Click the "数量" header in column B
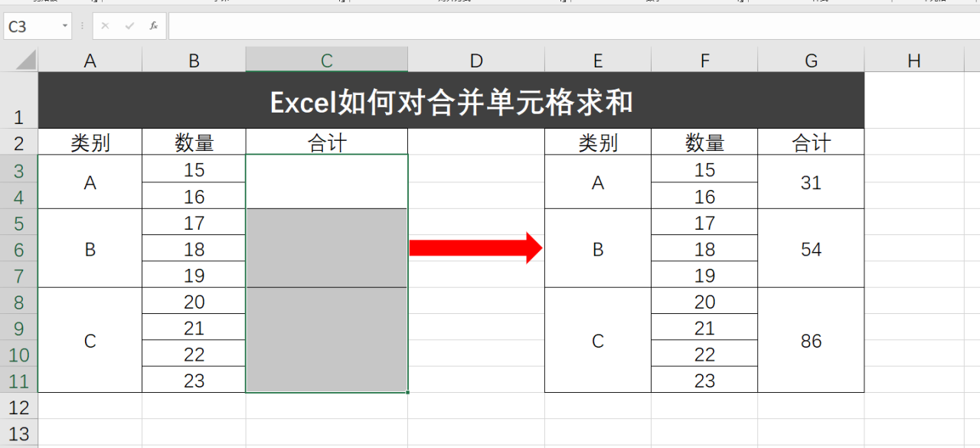This screenshot has height=448, width=980. click(194, 142)
